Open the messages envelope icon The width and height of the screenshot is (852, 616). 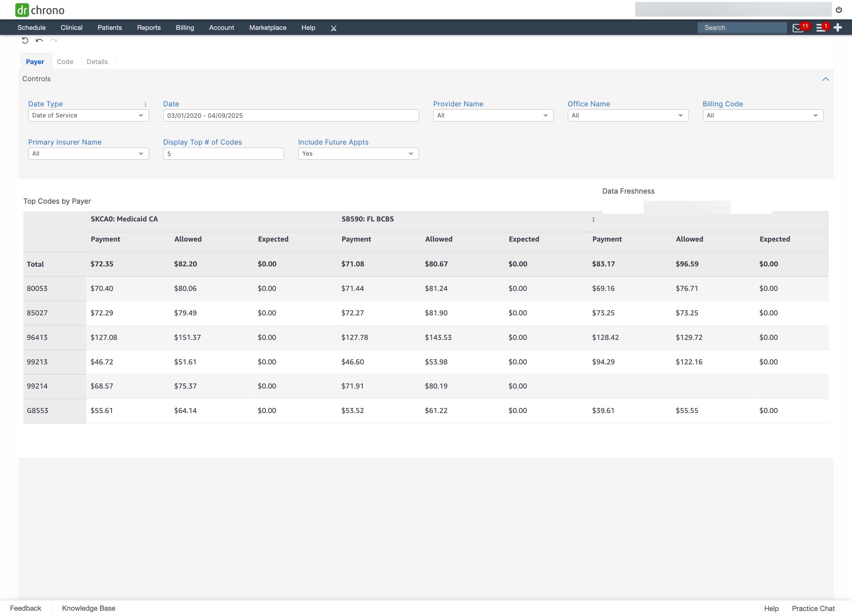(x=798, y=28)
